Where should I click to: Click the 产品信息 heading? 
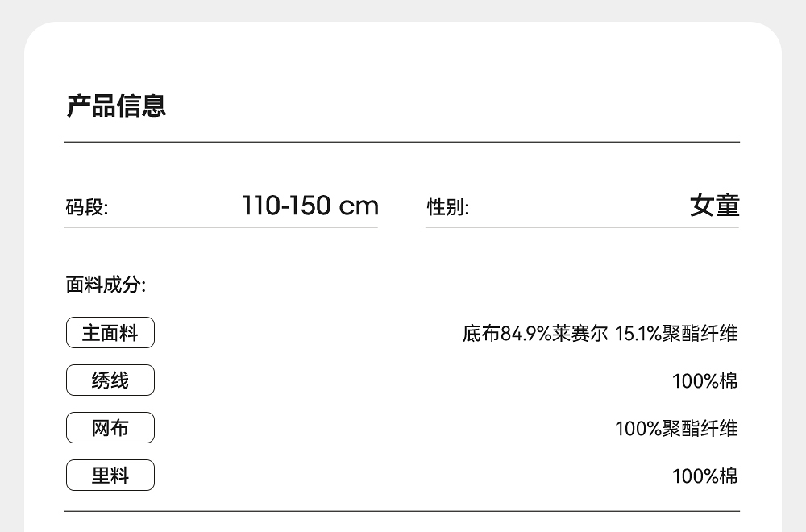pyautogui.click(x=116, y=106)
